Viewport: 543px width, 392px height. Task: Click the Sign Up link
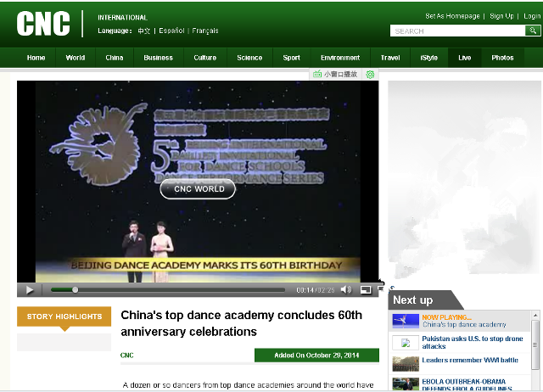point(501,16)
